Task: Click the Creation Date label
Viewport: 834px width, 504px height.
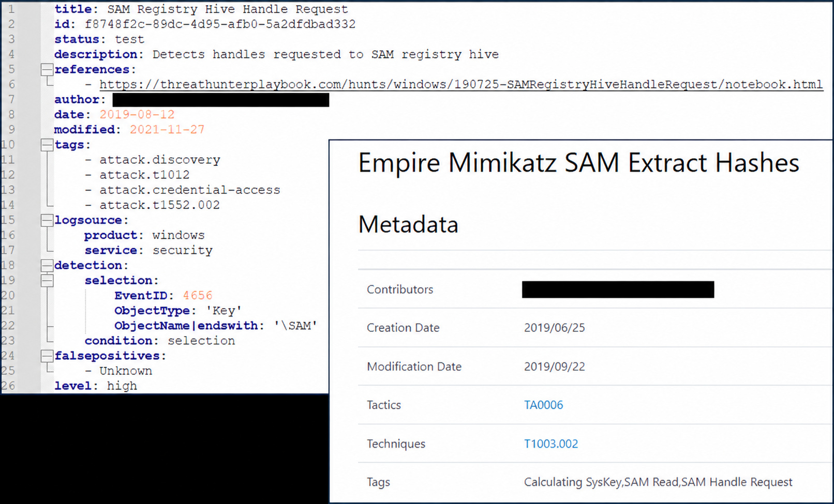Action: tap(403, 328)
